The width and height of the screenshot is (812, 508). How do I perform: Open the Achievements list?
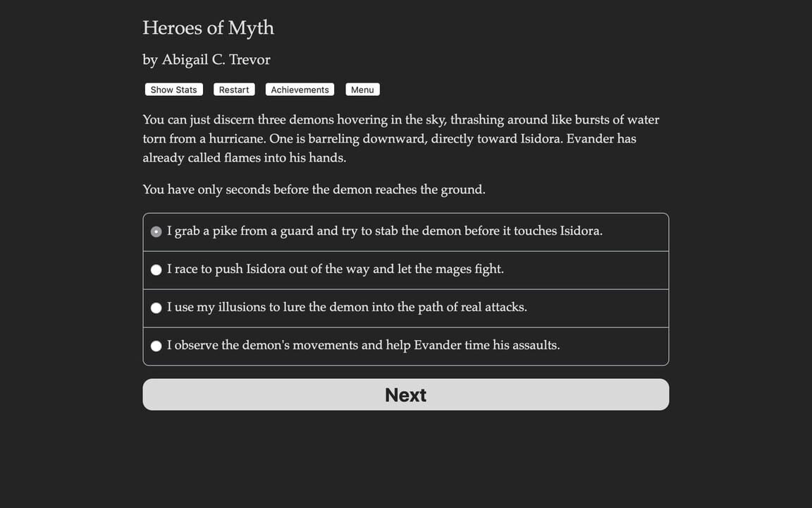[x=299, y=89]
